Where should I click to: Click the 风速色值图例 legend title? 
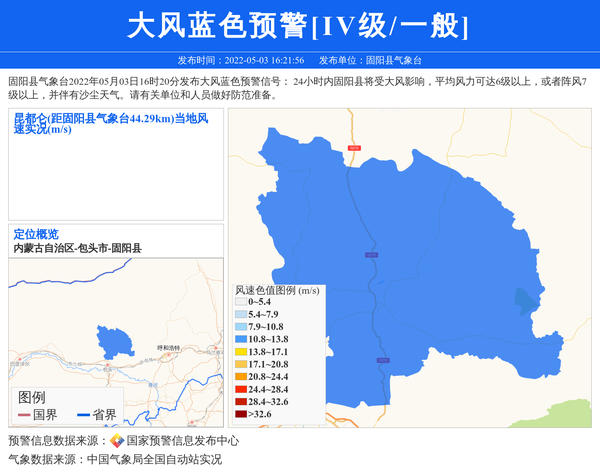[x=277, y=290]
